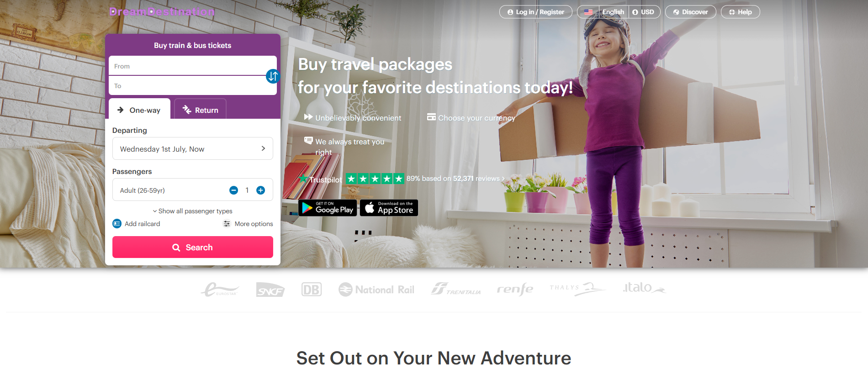The height and width of the screenshot is (369, 868).
Task: Open the departing date selector
Action: pyautogui.click(x=193, y=148)
